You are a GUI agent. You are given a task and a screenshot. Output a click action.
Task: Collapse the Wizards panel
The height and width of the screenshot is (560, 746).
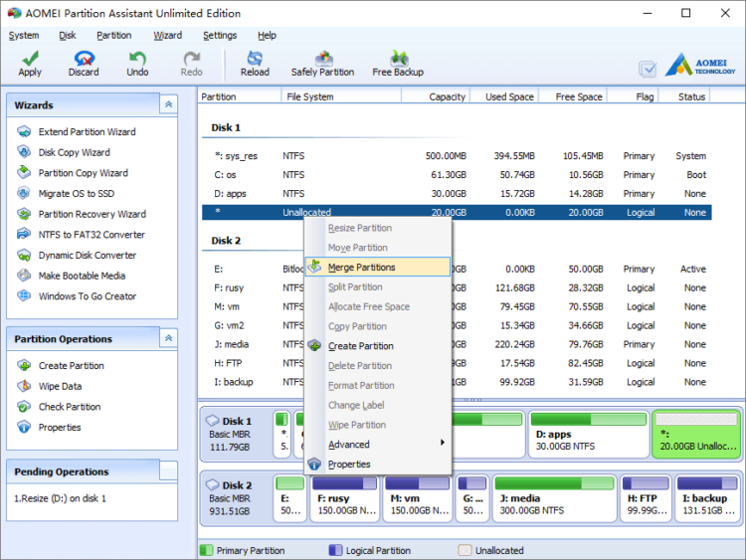coord(168,104)
